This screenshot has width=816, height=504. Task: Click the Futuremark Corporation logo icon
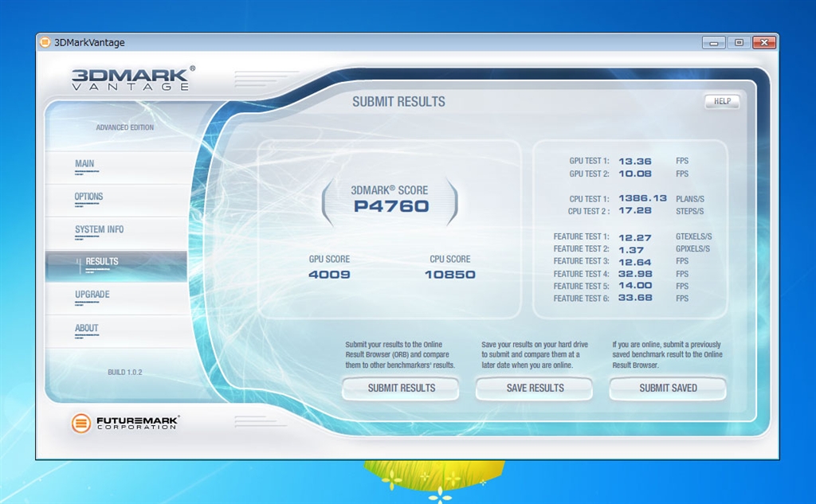pyautogui.click(x=80, y=424)
